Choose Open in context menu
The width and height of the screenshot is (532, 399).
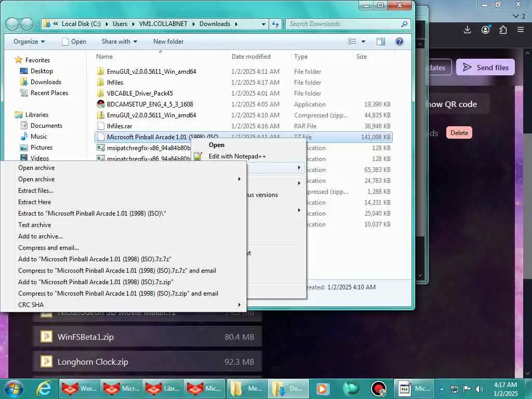[x=217, y=145]
